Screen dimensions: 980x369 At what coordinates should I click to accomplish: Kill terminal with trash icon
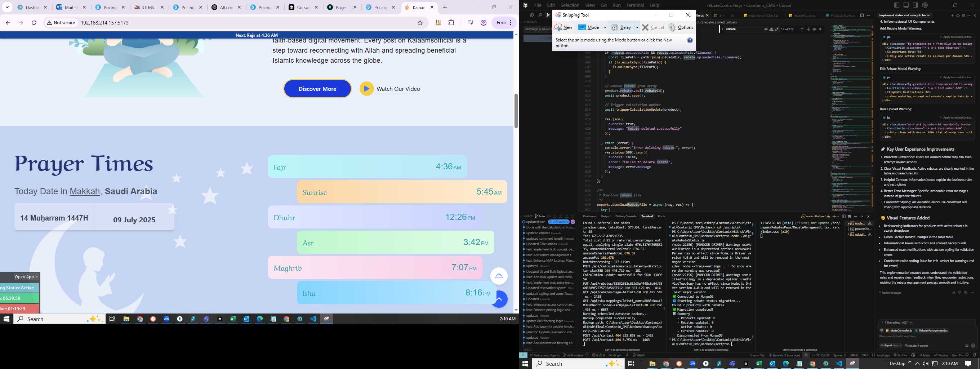pyautogui.click(x=850, y=217)
